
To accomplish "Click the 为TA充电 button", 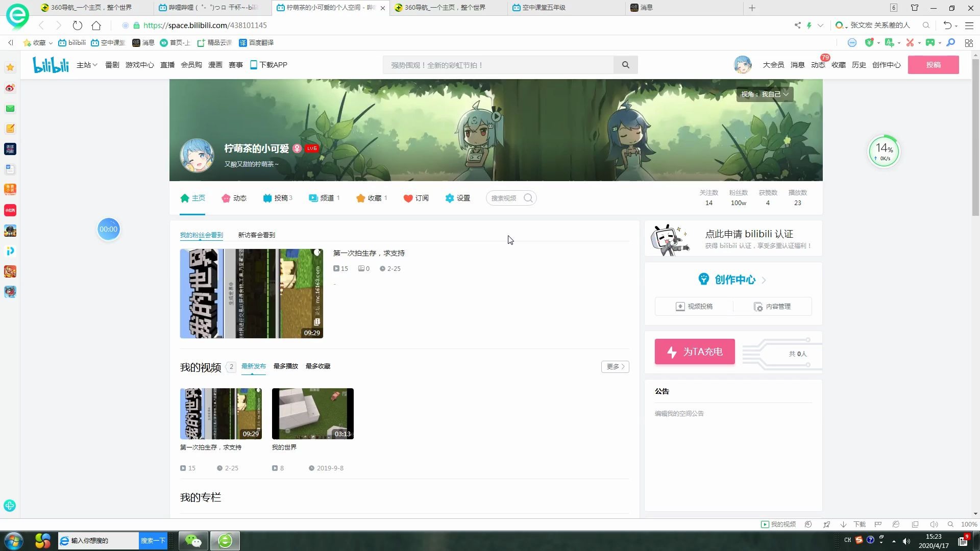I will [x=695, y=352].
